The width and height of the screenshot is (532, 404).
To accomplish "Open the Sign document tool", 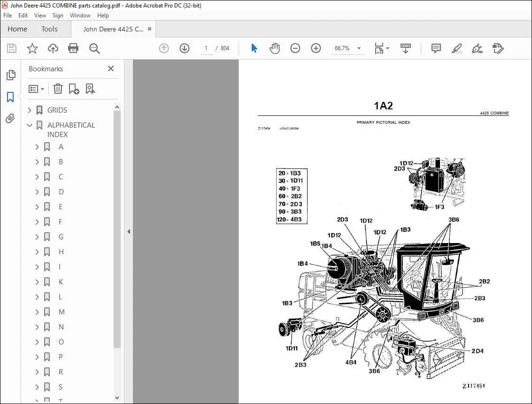I will (x=478, y=48).
